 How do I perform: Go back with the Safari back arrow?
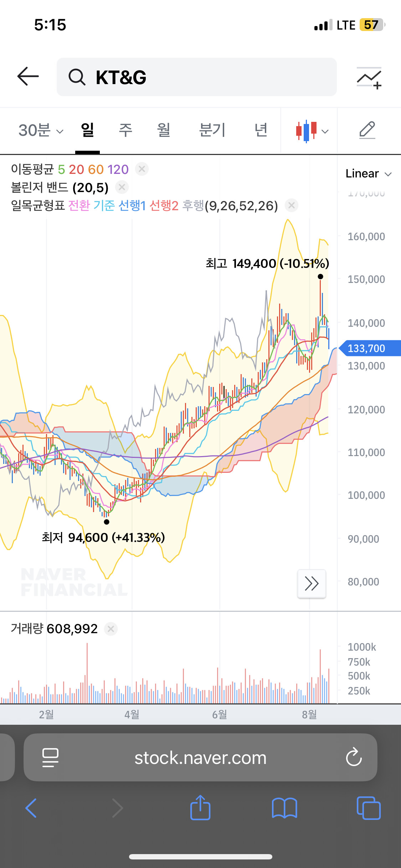click(31, 808)
